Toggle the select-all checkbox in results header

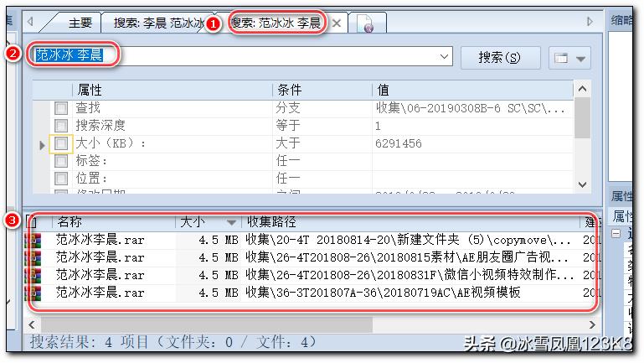click(x=31, y=222)
